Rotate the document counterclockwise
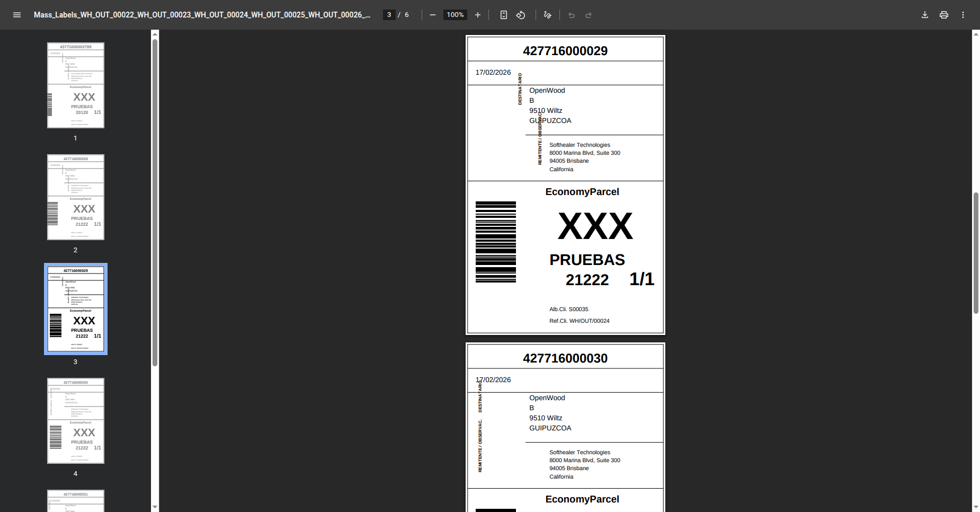The image size is (980, 512). click(521, 15)
